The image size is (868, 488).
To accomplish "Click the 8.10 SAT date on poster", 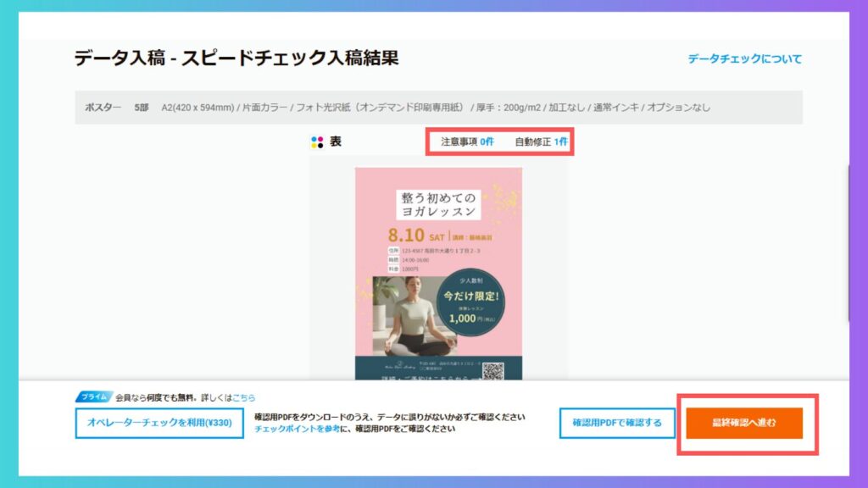I will click(416, 236).
